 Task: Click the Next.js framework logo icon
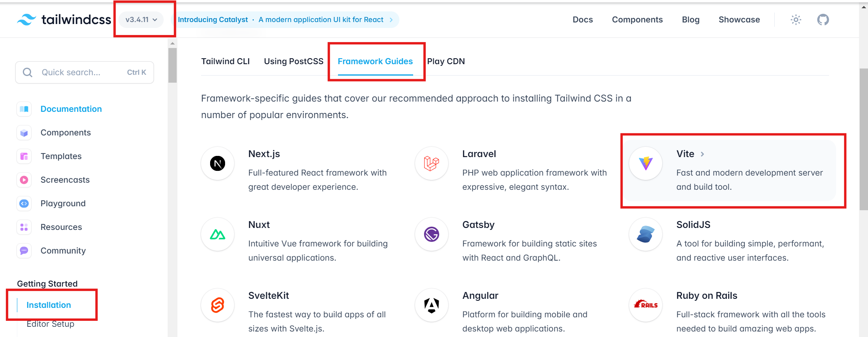click(218, 163)
